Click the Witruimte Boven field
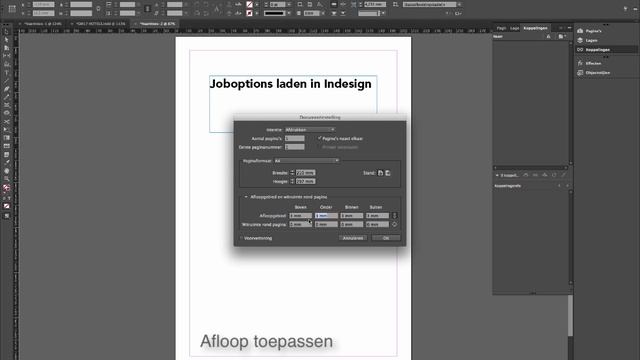 [x=301, y=224]
